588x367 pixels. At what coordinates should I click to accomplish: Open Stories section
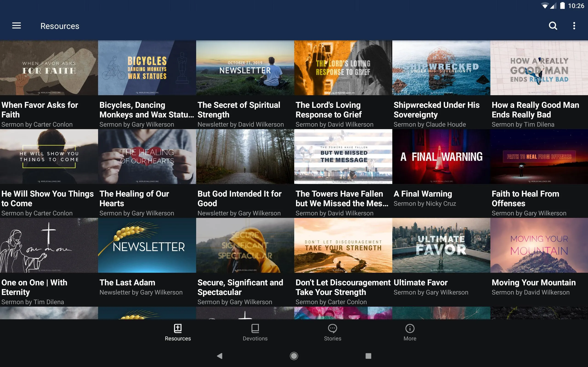pos(332,332)
